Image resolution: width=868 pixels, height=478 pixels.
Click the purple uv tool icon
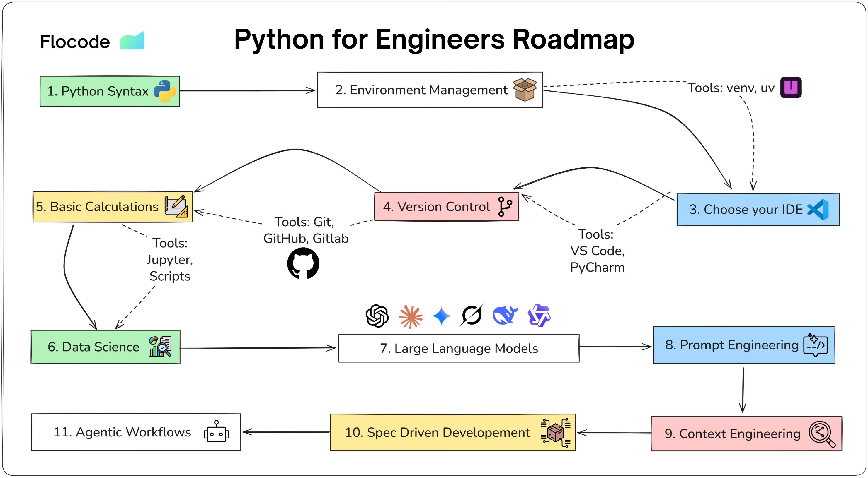pyautogui.click(x=791, y=88)
